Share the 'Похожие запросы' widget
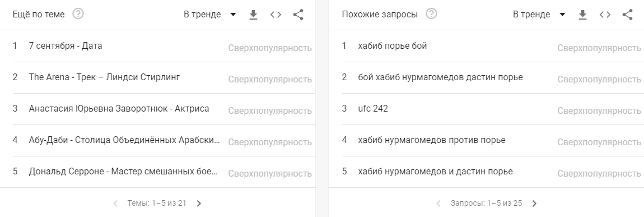Screen dimensions: 644x217 coord(627,15)
